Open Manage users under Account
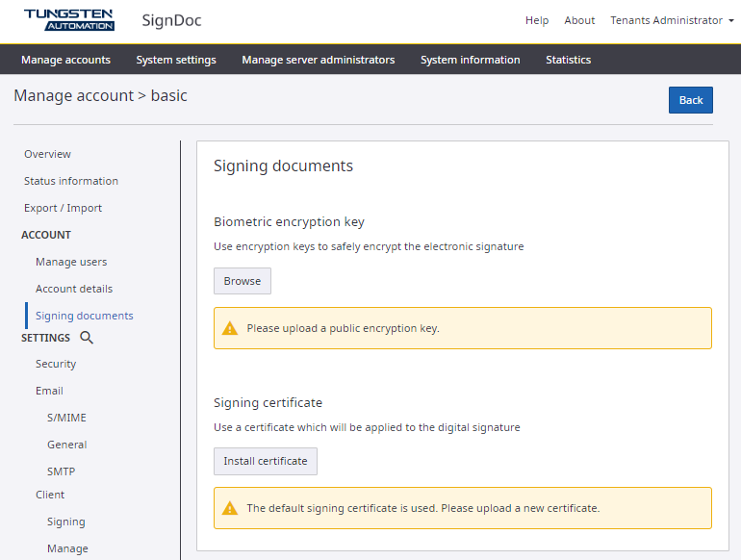The width and height of the screenshot is (741, 560). [71, 262]
